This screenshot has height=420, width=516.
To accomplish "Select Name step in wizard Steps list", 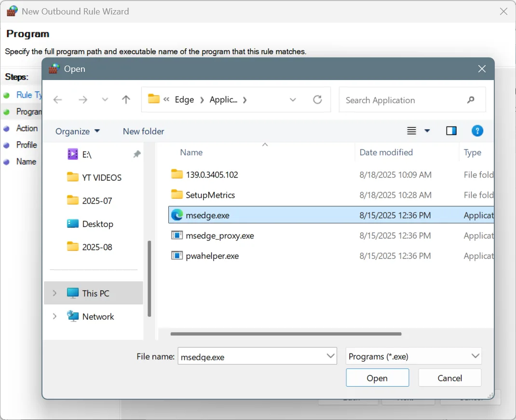I will click(26, 162).
